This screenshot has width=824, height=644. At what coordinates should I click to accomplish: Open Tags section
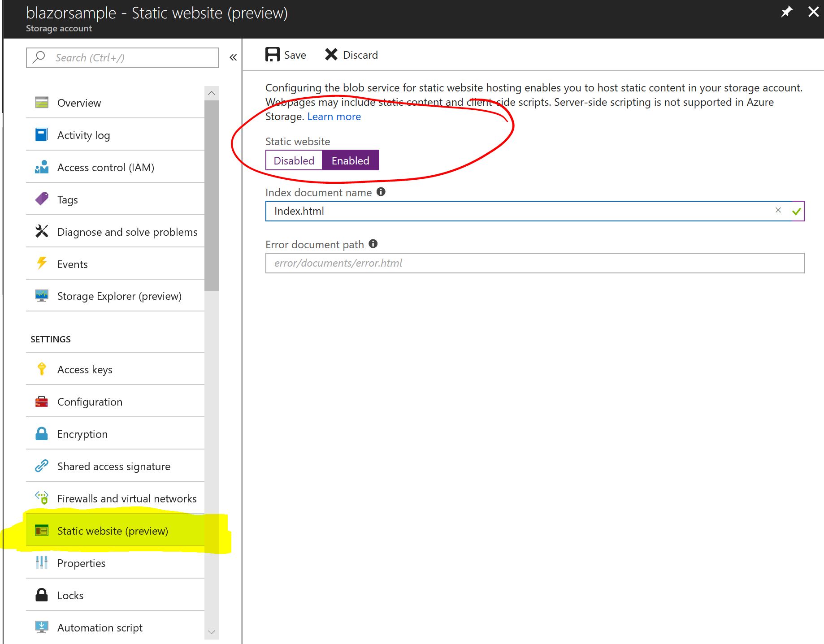(x=115, y=199)
